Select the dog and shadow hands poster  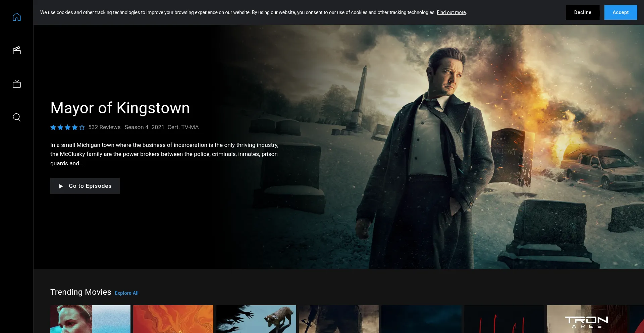point(256,319)
